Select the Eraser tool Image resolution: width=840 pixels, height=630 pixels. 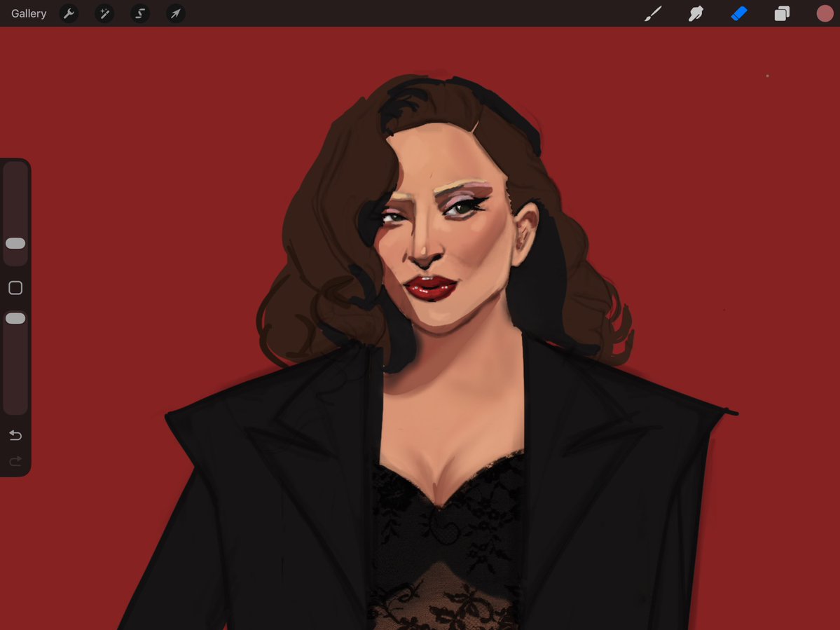[739, 13]
